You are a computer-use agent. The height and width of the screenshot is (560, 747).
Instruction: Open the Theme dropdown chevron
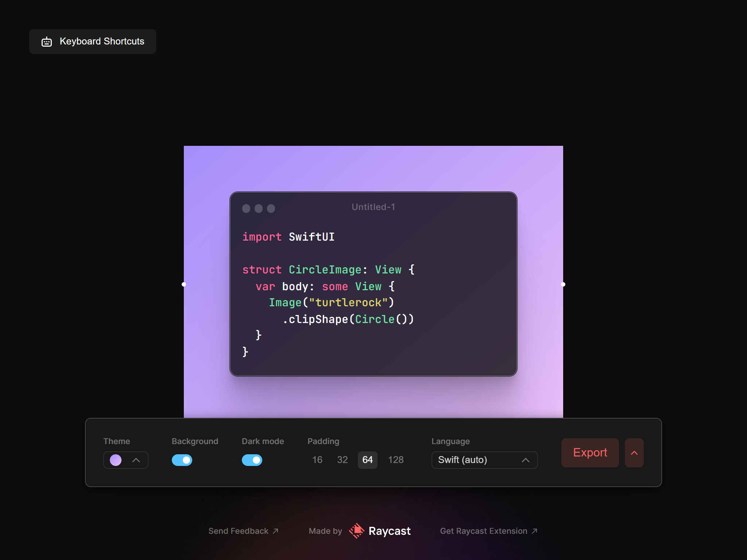[136, 460]
